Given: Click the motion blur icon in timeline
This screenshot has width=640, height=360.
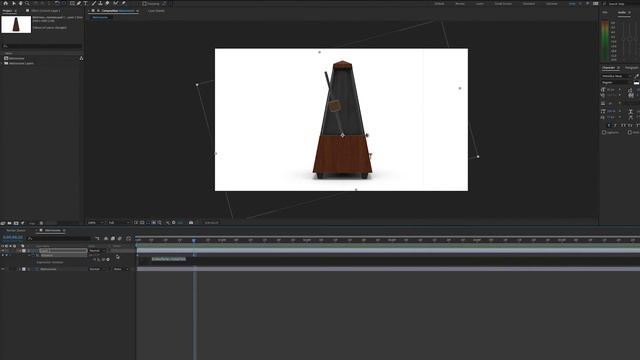Looking at the screenshot, I should (x=120, y=238).
